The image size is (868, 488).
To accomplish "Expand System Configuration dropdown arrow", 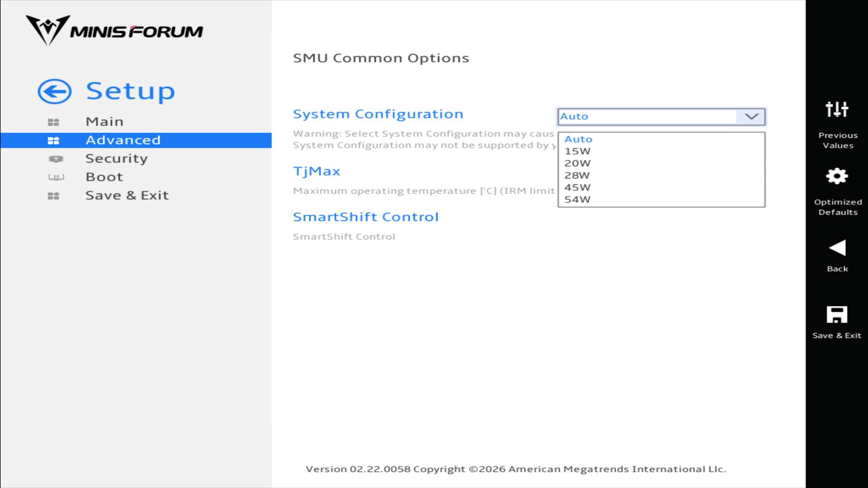I will 751,117.
